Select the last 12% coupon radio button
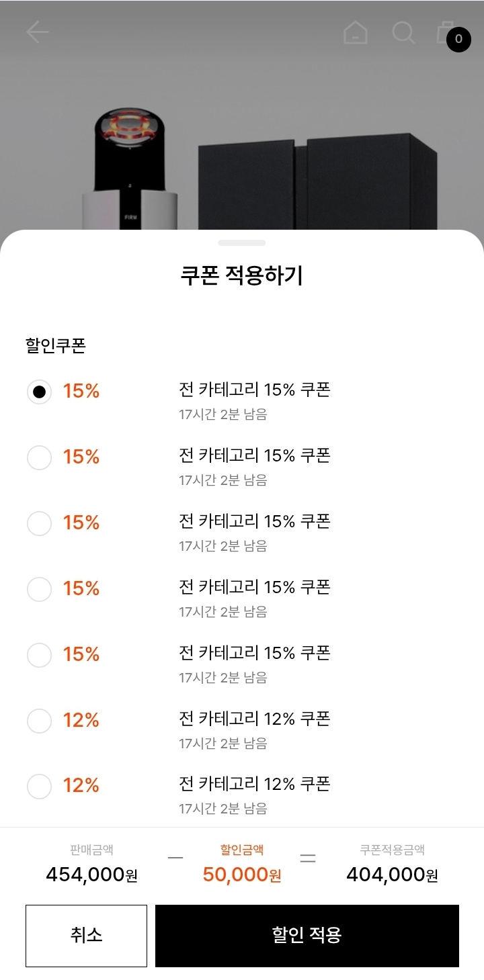 39,786
